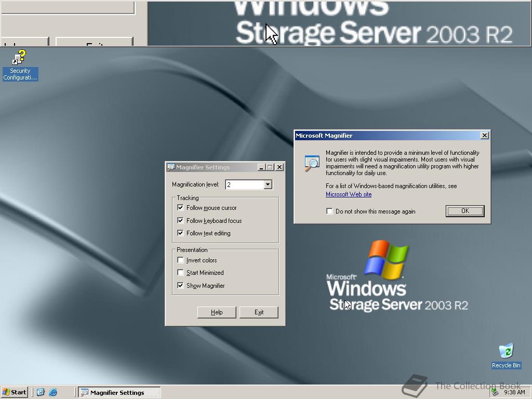Toggle Follow keyboard focus checkbox
This screenshot has height=399, width=532.
pos(180,220)
